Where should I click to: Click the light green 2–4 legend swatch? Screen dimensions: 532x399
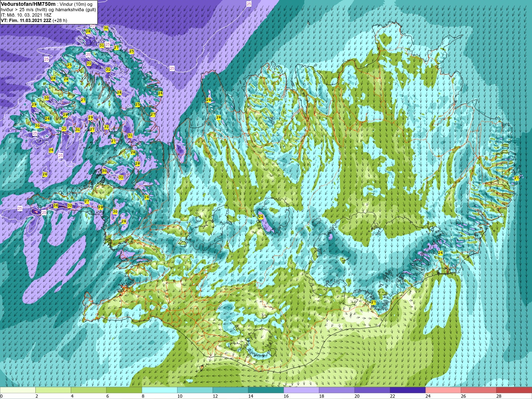[53, 390]
